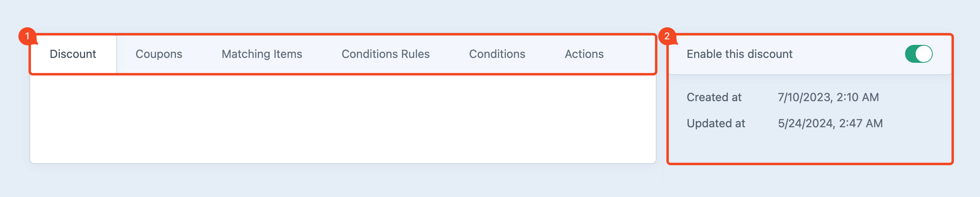Go to the Conditions Rules tab

point(385,54)
